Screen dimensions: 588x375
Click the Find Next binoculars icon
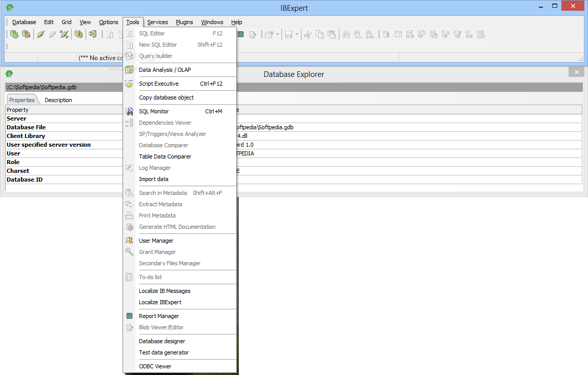click(x=358, y=34)
